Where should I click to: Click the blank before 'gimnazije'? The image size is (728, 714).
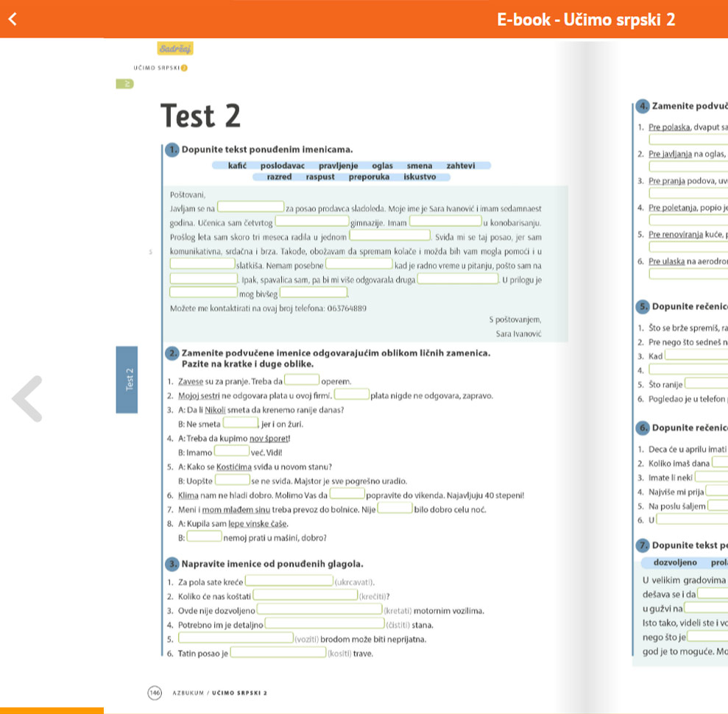[x=311, y=222]
